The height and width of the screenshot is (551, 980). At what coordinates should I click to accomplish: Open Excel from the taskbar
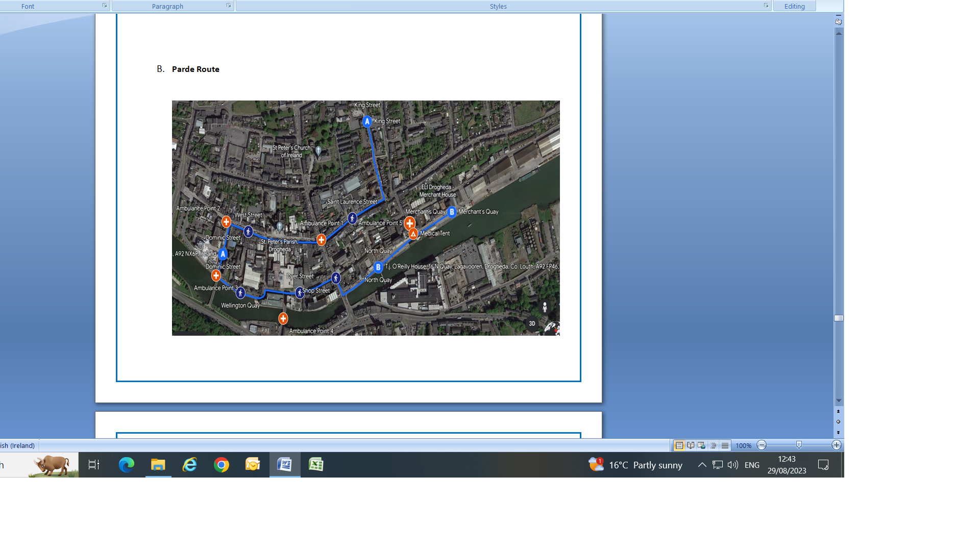click(316, 465)
